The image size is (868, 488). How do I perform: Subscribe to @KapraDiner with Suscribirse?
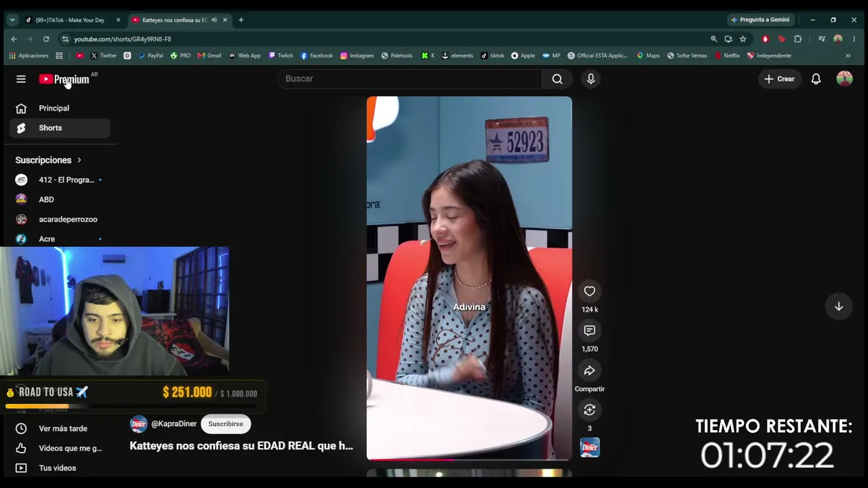pos(226,424)
